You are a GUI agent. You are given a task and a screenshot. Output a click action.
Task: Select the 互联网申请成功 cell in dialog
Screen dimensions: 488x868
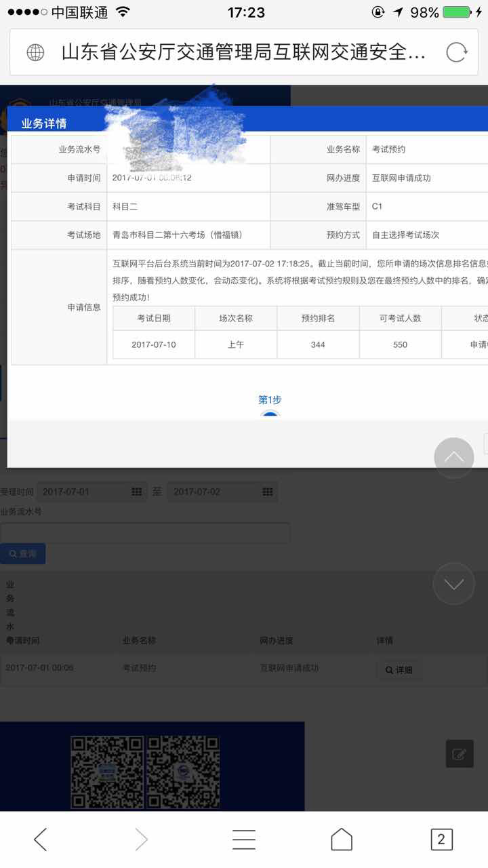(x=427, y=178)
